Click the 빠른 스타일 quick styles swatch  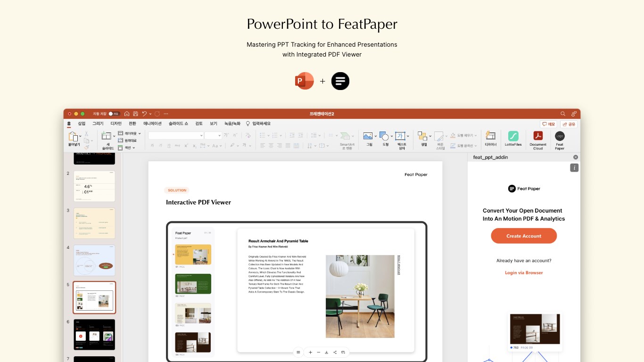pyautogui.click(x=438, y=136)
